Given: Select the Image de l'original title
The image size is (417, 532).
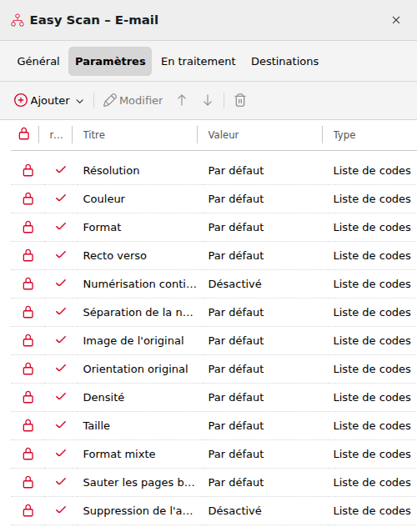Looking at the screenshot, I should [133, 341].
